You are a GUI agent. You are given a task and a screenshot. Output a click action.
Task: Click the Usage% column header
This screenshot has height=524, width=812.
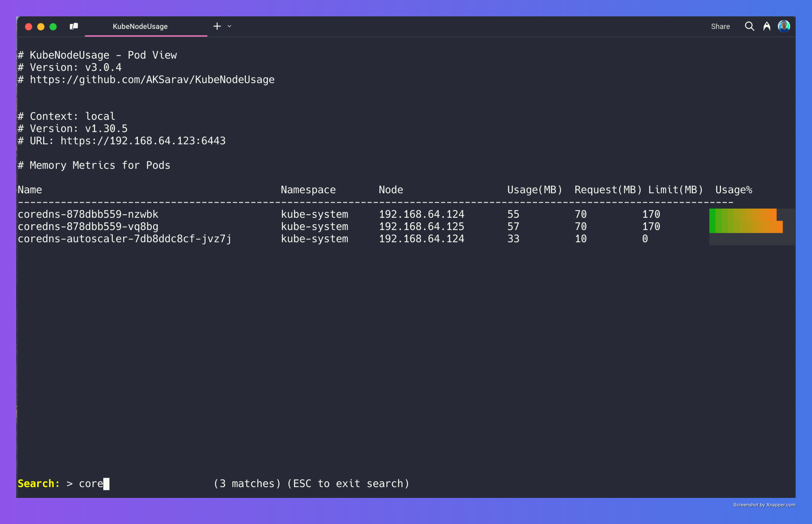734,190
